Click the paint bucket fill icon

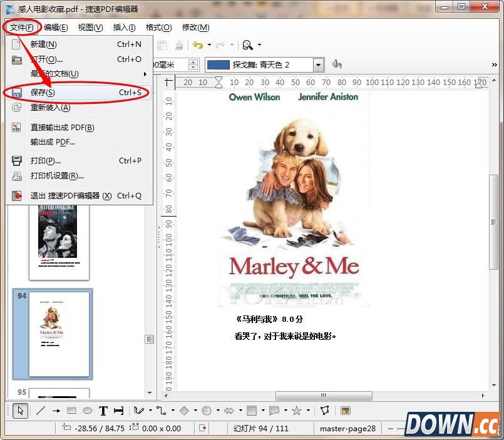pos(337,64)
